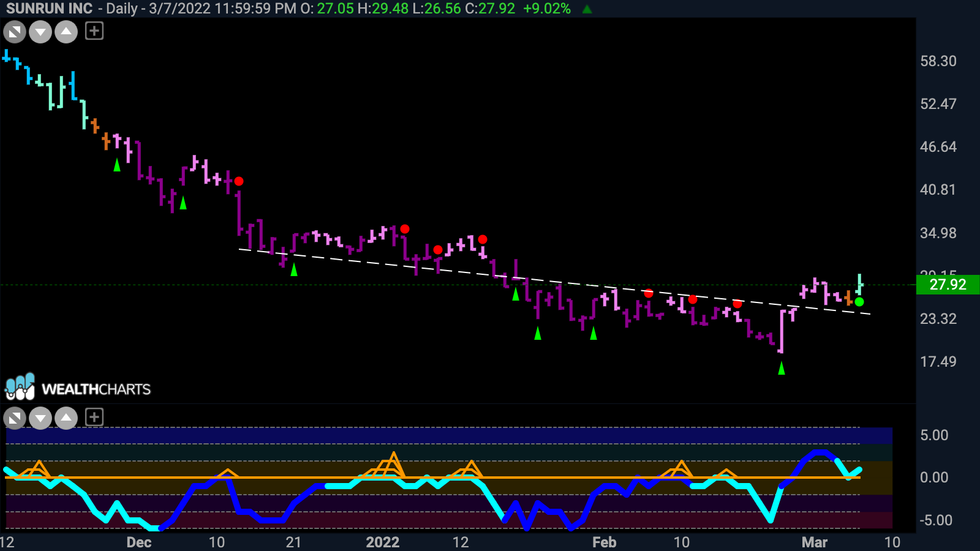
Task: Click the oscillator pane diagonal arrow icon
Action: (x=15, y=419)
